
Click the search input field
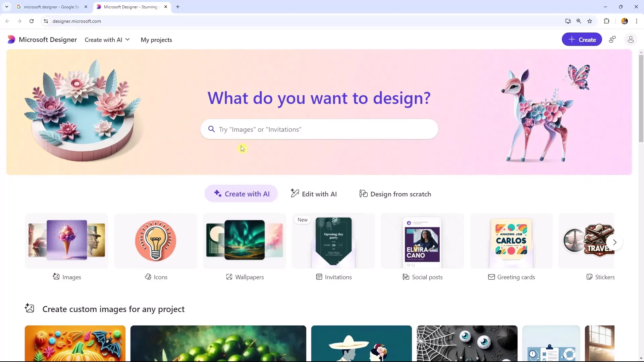click(x=319, y=129)
